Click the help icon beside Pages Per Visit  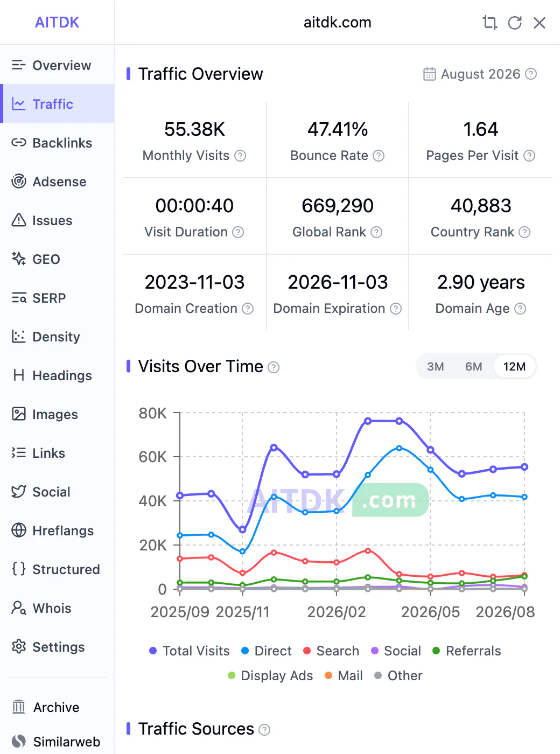(x=530, y=156)
